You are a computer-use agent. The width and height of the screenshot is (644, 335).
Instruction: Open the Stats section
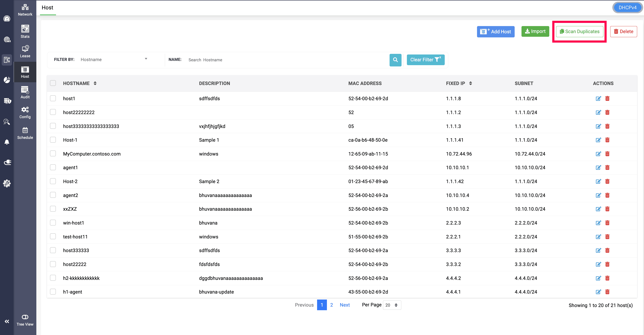(x=25, y=32)
